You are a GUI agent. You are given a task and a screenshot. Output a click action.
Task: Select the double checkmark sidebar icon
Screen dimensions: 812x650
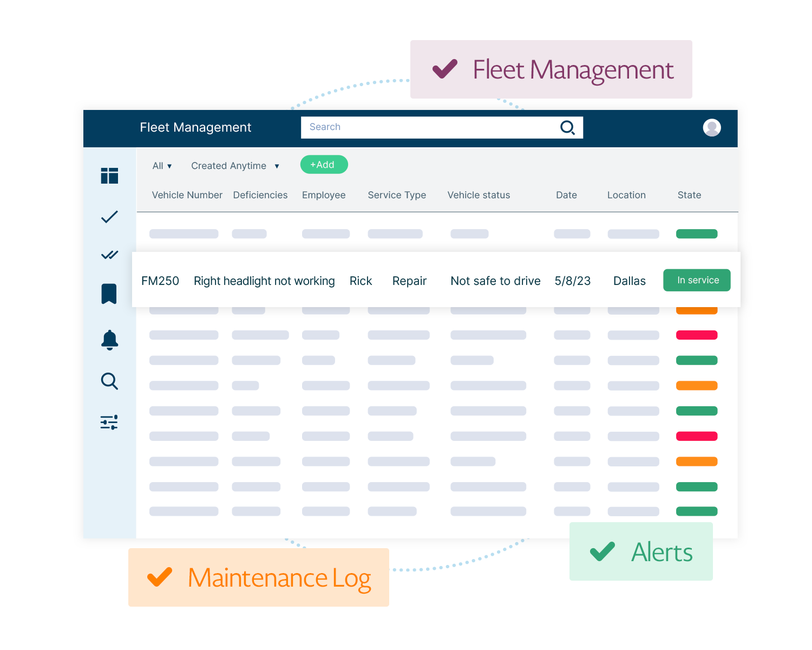pyautogui.click(x=109, y=255)
